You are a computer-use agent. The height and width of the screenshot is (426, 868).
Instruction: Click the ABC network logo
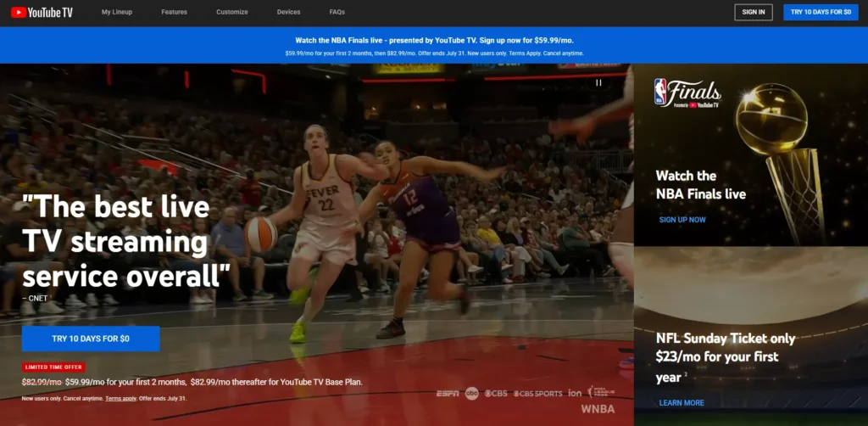click(471, 393)
